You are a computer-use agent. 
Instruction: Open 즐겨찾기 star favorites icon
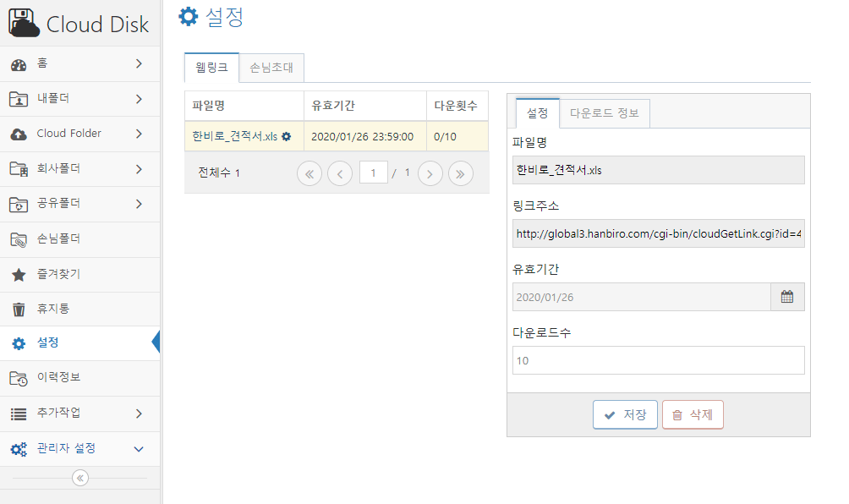[x=19, y=275]
